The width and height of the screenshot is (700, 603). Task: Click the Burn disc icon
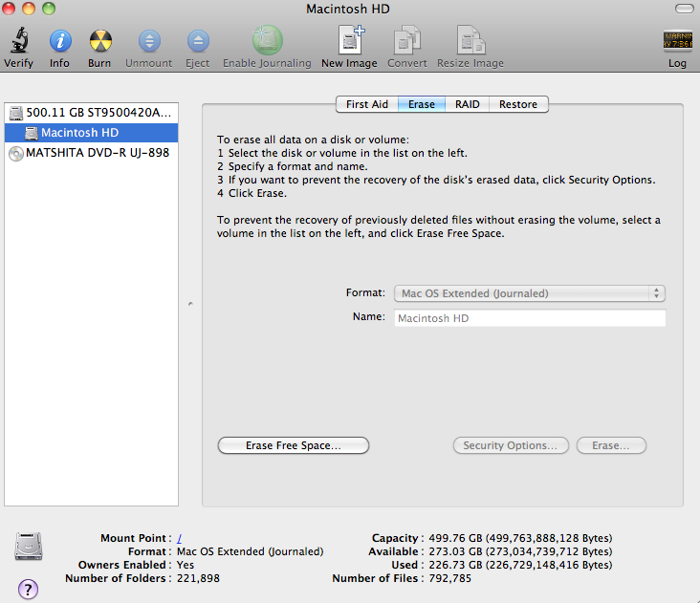(100, 41)
